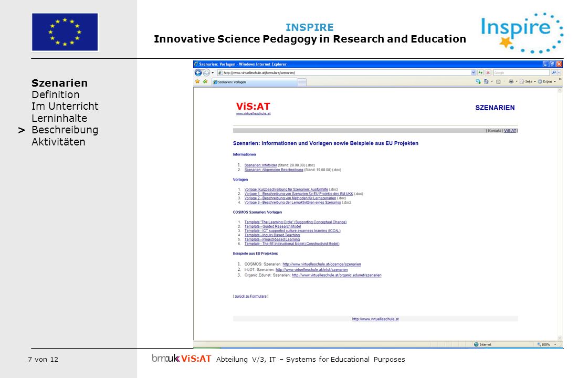Open the recent pages dropdown next to Forward
Image resolution: width=588 pixels, height=378 pixels.
[x=213, y=73]
